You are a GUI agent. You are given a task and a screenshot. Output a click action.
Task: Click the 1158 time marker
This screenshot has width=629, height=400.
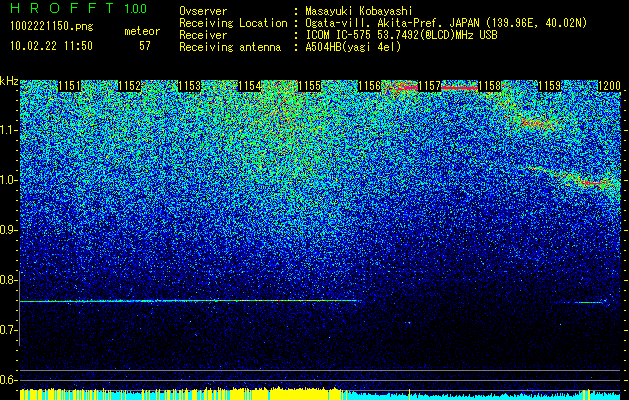(x=489, y=86)
